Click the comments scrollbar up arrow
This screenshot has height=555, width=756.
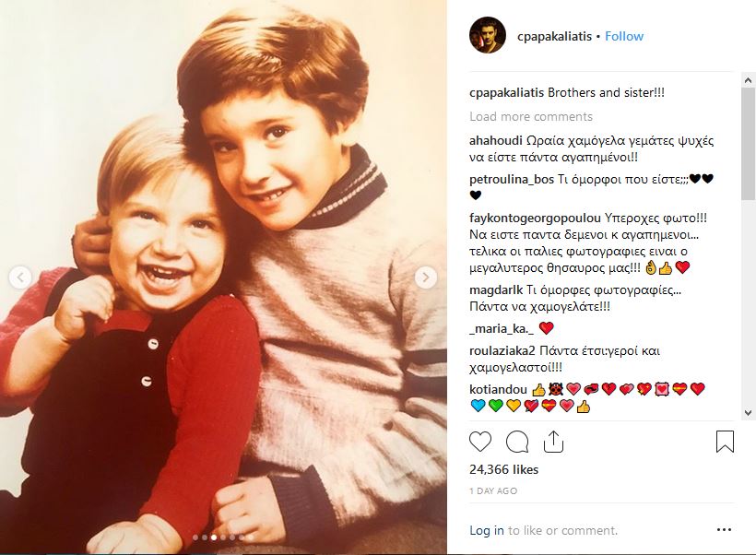coord(749,80)
